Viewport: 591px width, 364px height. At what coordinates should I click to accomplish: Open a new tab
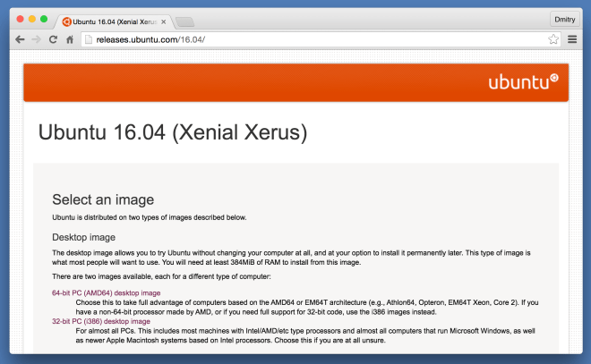pos(184,21)
